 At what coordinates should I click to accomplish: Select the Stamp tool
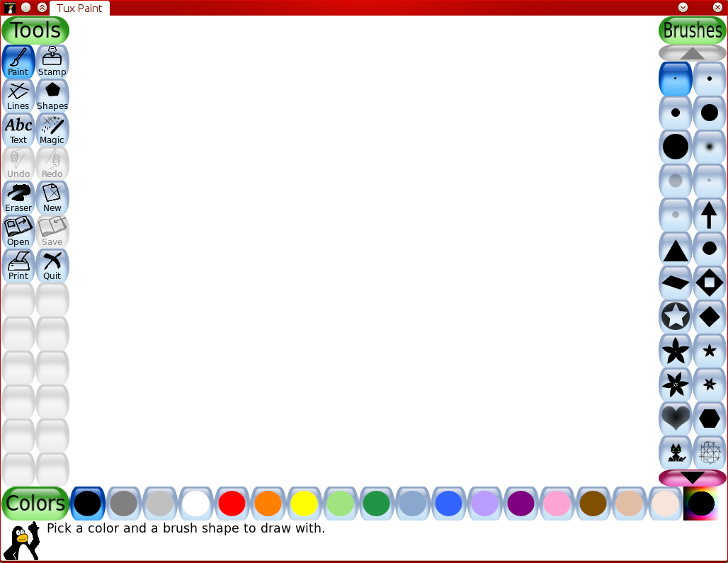pos(52,62)
